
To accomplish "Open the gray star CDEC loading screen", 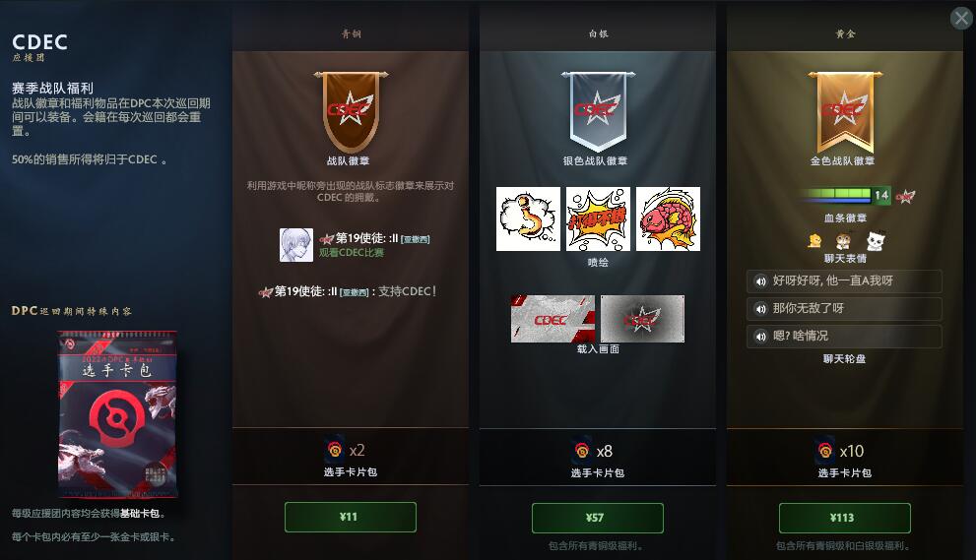I will point(642,319).
